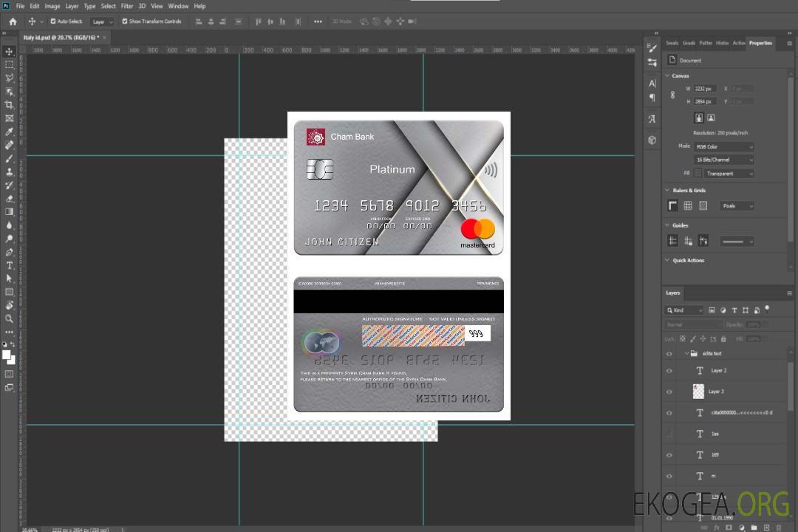Select the Zoom magnifier tool
Screen dimensions: 798x532
tap(9, 318)
